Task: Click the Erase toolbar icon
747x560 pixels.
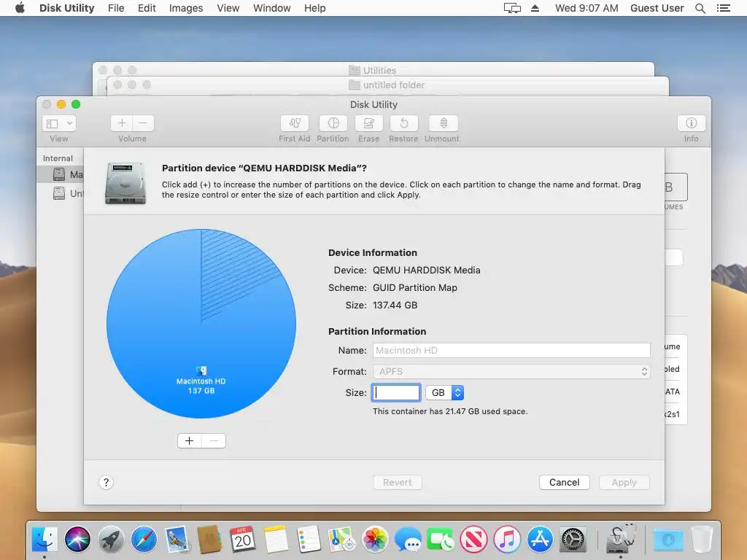Action: click(x=368, y=123)
